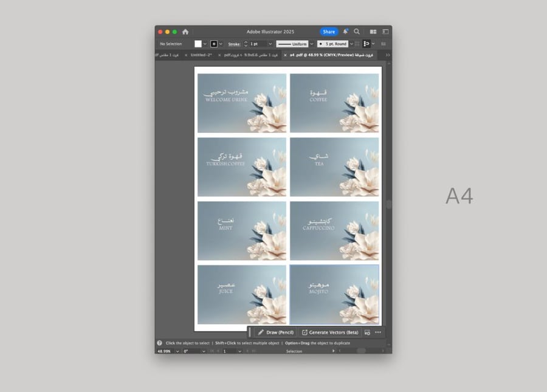Screen dimensions: 547x392
Task: Click the stroke weight stepper arrows
Action: pos(246,44)
